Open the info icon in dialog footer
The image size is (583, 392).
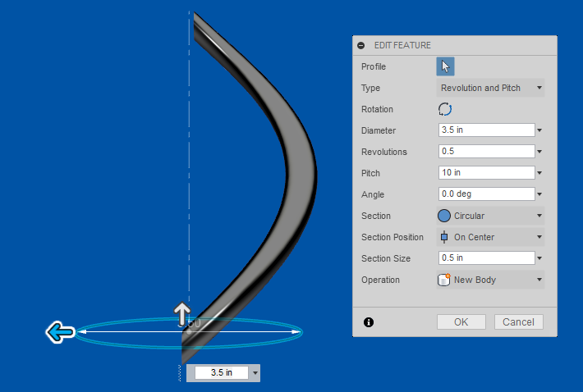click(x=369, y=321)
